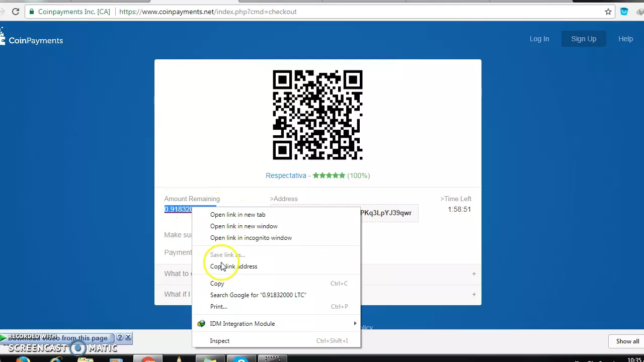The height and width of the screenshot is (362, 644).
Task: Click the secure padlock Coinpayments Inc. badge
Action: 69,12
